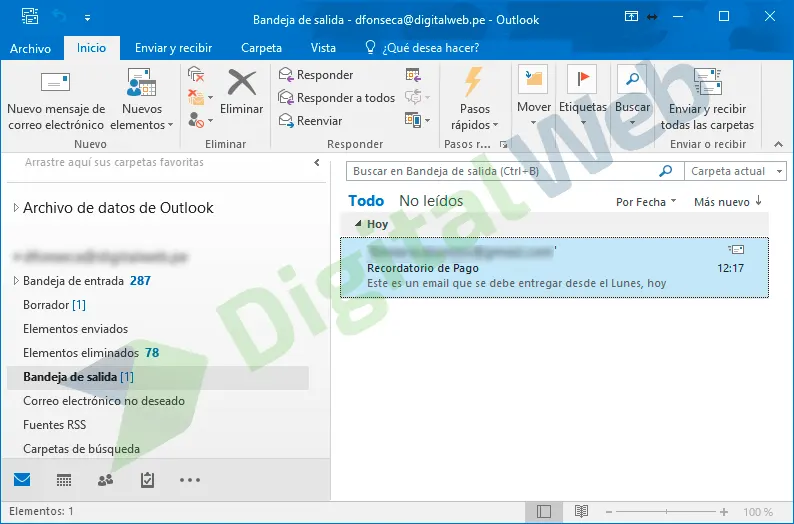Open Correo electrónico no deseado folder
This screenshot has width=794, height=524.
point(104,401)
